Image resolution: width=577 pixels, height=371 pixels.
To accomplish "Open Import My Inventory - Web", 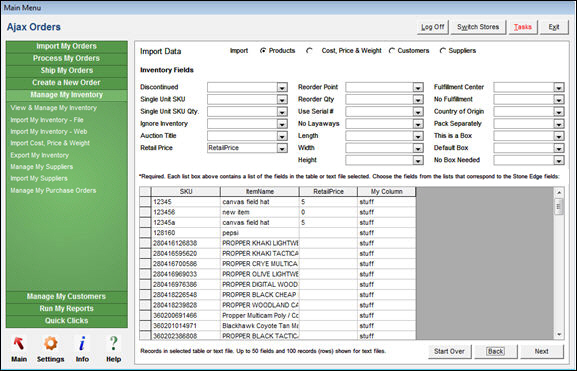I will pos(49,132).
